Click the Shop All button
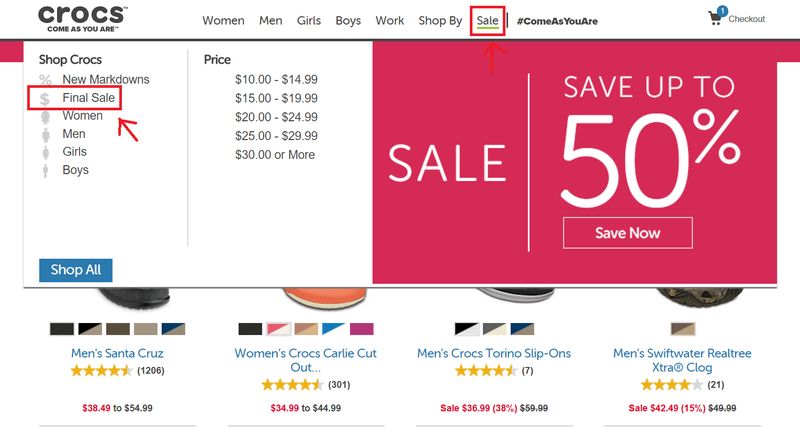This screenshot has height=438, width=800. 76,270
